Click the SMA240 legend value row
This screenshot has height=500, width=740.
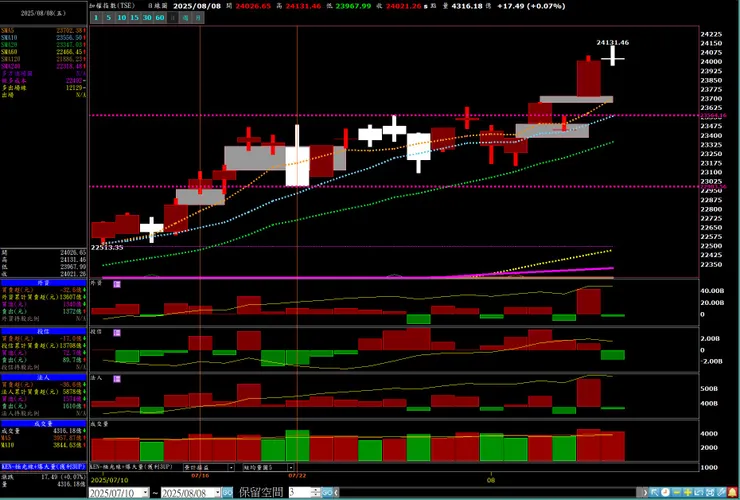[43, 66]
